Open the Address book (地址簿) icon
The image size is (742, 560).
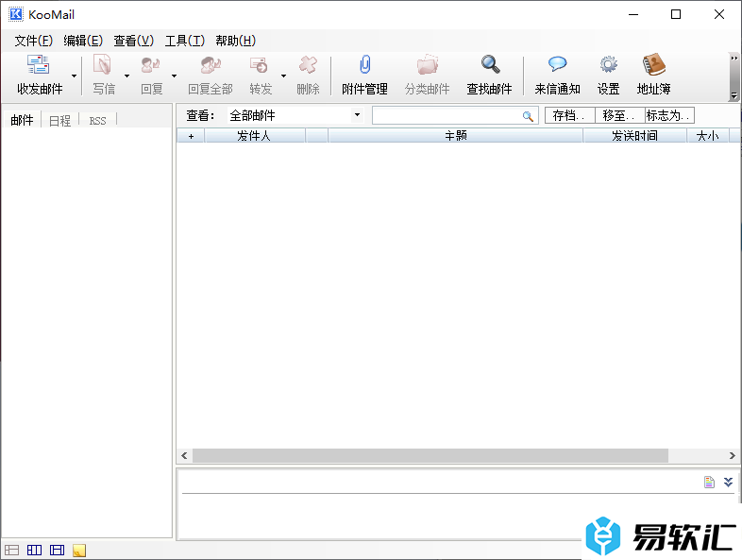click(654, 64)
